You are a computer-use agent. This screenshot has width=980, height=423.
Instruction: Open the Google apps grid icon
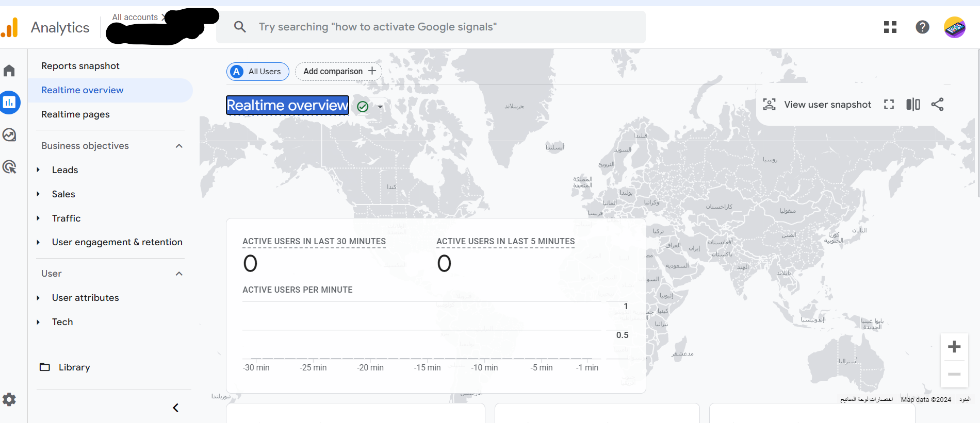(890, 27)
